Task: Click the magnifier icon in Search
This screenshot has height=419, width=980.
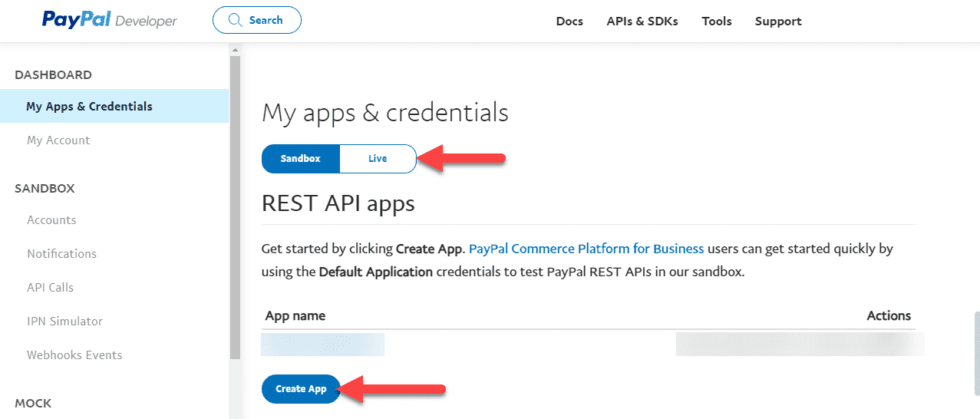Action: 236,21
